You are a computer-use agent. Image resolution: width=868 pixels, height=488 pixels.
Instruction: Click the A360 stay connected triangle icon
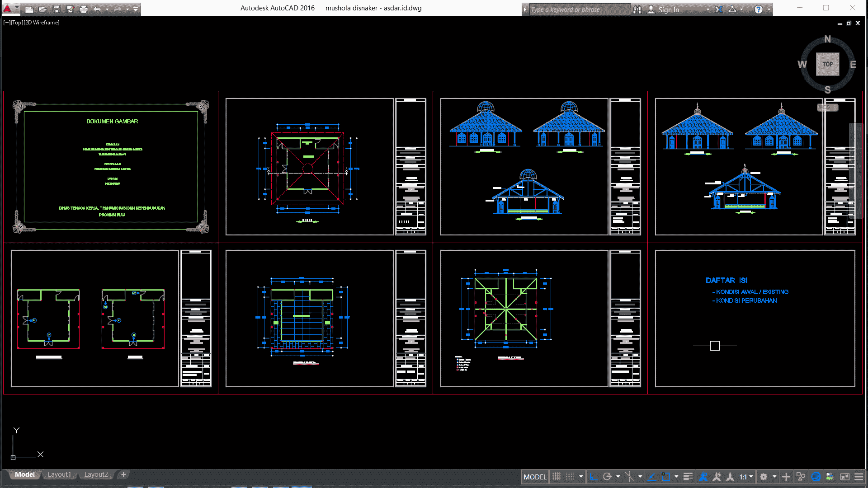point(732,9)
